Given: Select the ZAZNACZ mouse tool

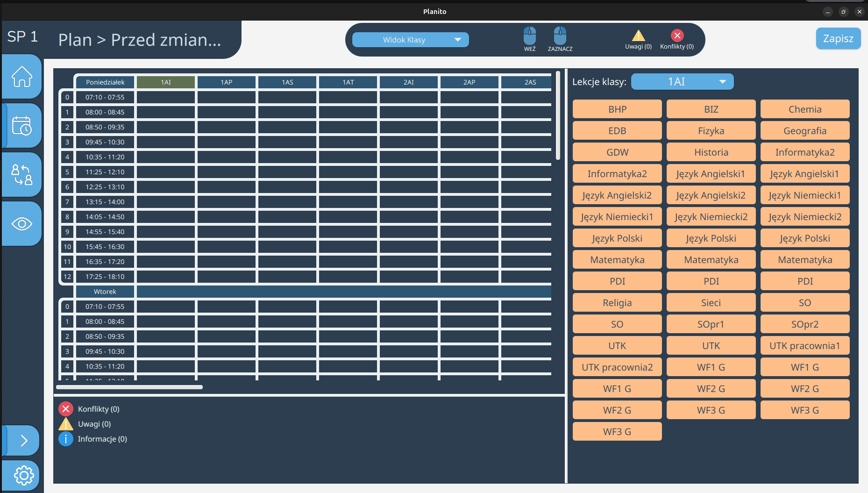Looking at the screenshot, I should coord(560,39).
